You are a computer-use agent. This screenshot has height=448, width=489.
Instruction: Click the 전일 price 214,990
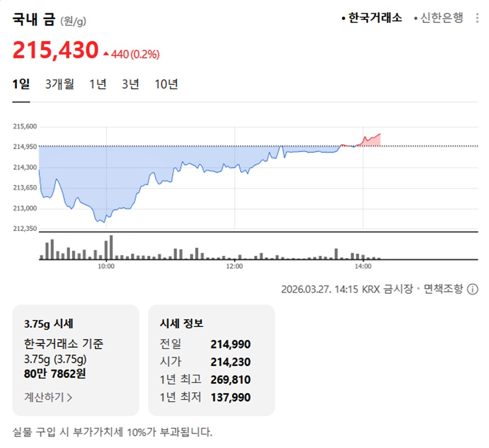tap(230, 344)
